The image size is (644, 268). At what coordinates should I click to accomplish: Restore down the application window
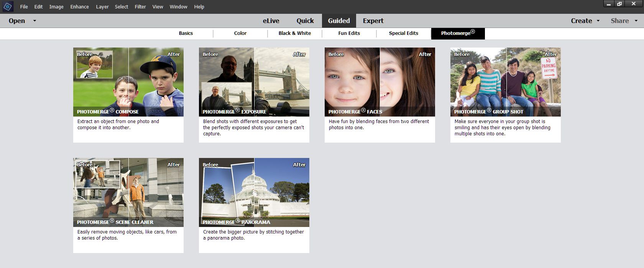[x=620, y=4]
